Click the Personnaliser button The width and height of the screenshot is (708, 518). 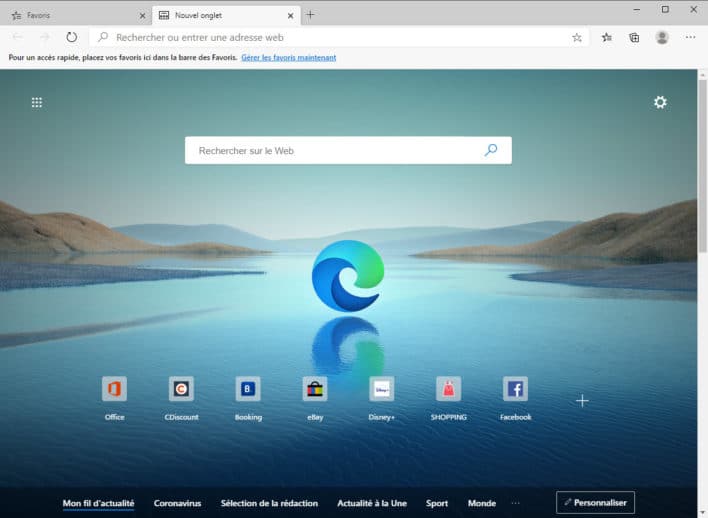tap(595, 502)
